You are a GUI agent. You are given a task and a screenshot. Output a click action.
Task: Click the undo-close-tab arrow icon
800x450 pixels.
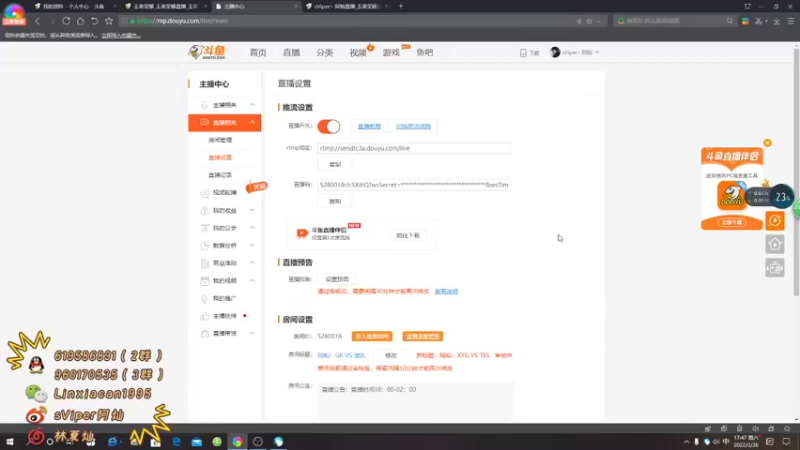click(94, 21)
